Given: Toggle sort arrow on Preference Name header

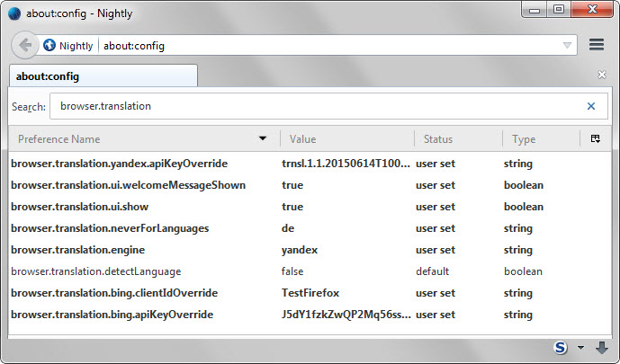Looking at the screenshot, I should pyautogui.click(x=263, y=138).
